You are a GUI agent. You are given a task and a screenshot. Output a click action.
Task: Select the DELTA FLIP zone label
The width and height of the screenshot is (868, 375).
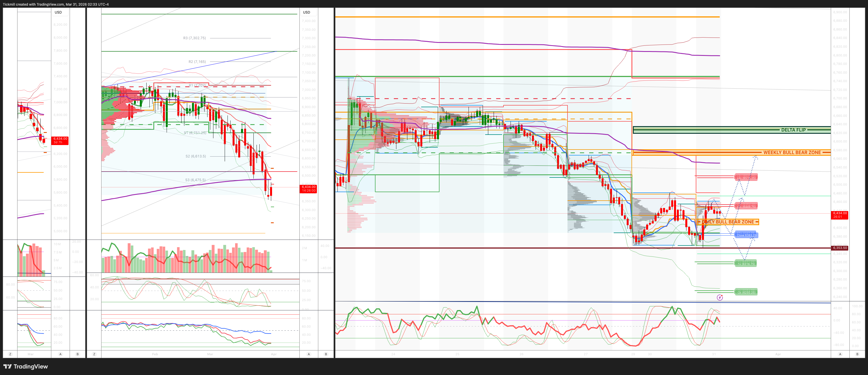coord(793,130)
